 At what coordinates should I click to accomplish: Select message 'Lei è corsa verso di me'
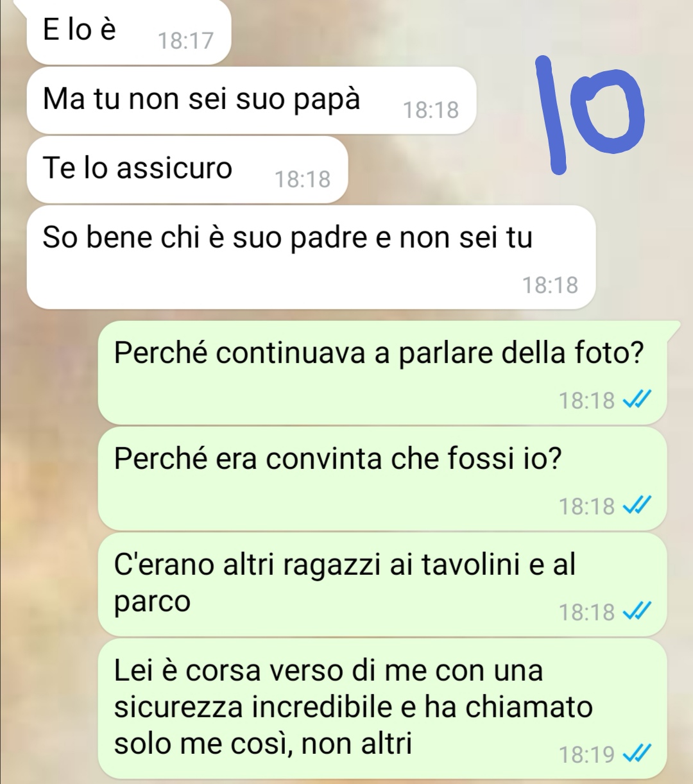click(382, 708)
